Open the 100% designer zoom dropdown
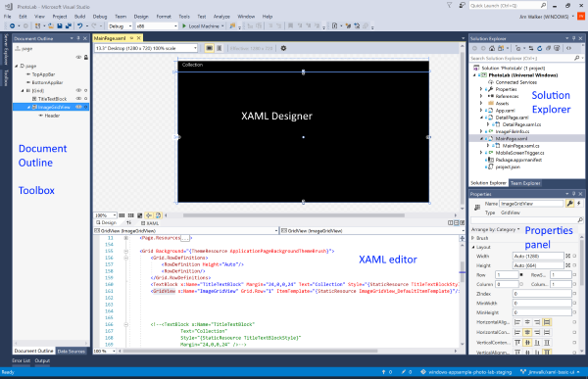 coord(105,215)
